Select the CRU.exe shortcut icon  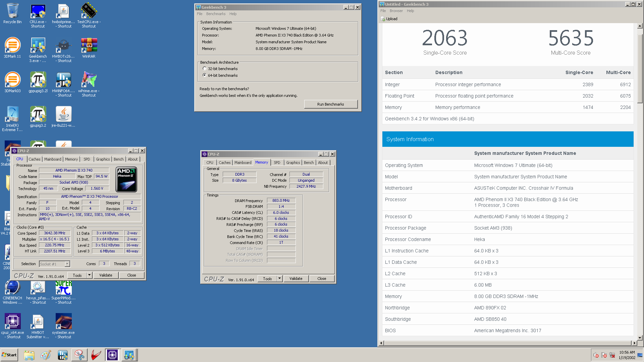point(38,16)
